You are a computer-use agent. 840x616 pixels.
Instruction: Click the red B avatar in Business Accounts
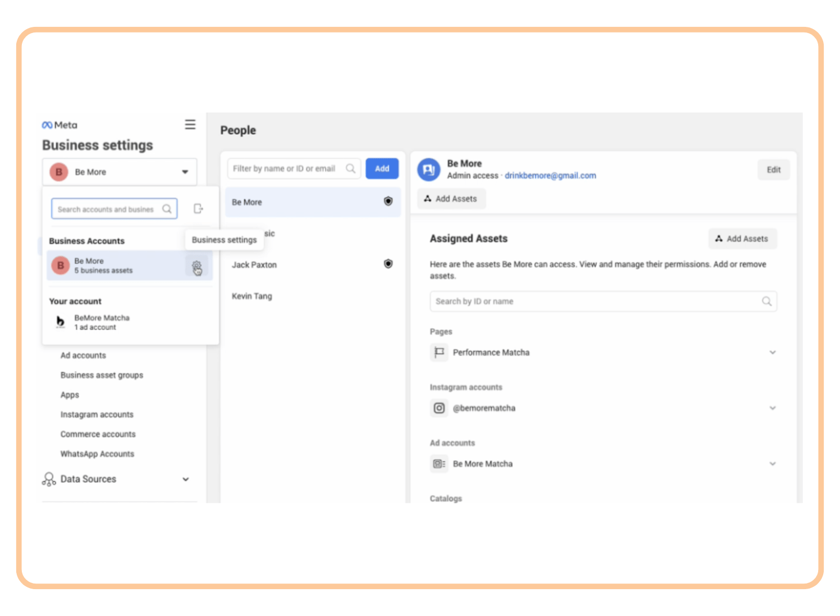(x=60, y=265)
